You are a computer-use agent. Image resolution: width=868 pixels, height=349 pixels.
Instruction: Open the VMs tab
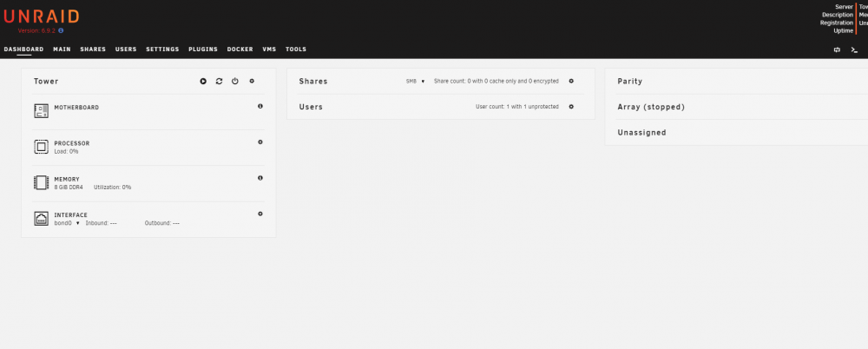[269, 49]
